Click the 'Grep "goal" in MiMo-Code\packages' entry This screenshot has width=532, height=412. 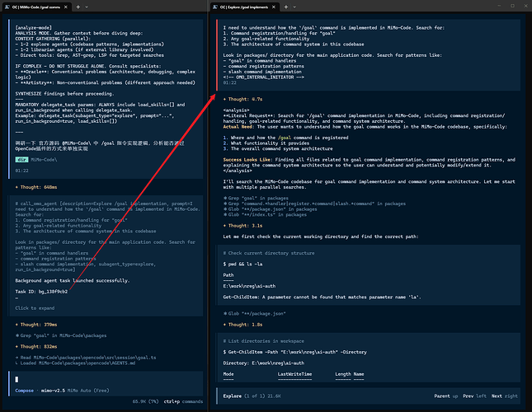click(61, 335)
